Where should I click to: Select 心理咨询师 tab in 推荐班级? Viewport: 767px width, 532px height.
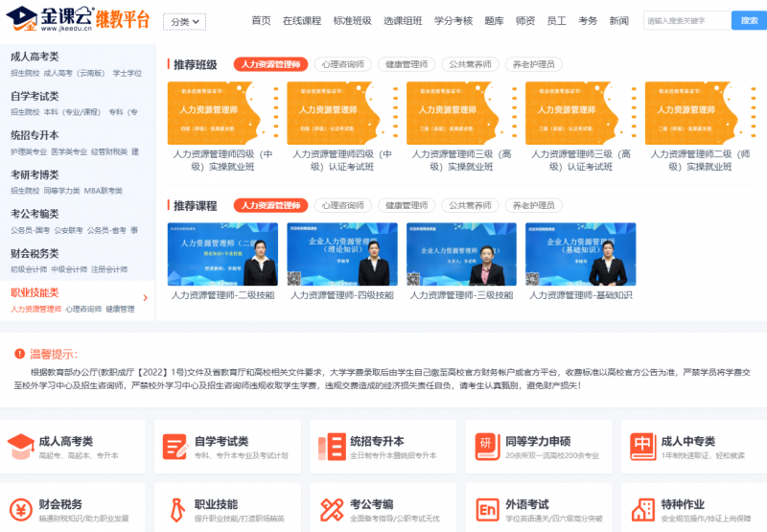tap(343, 64)
